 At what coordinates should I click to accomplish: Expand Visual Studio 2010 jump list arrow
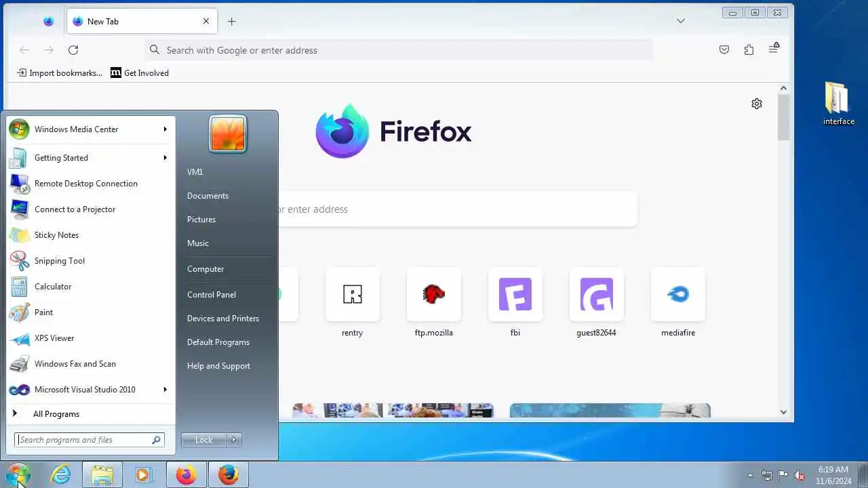pos(165,390)
